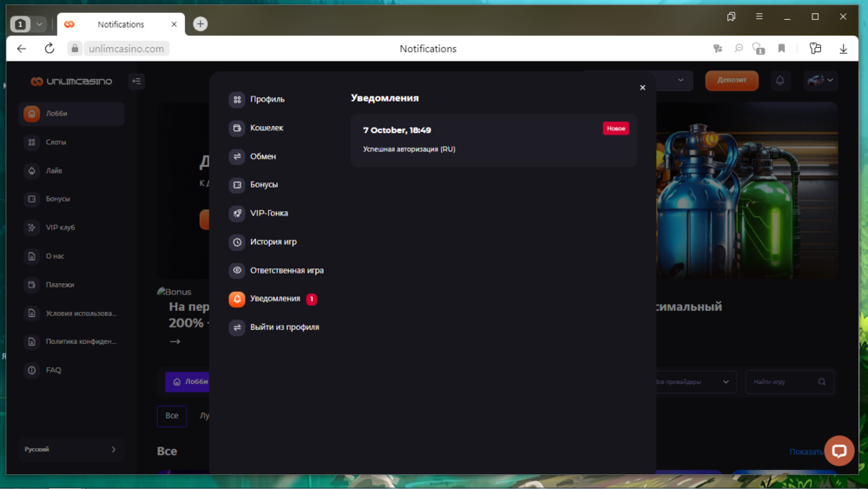Collapse the left sidebar with arrow icon
Screen dimensions: 868x489
[136, 82]
